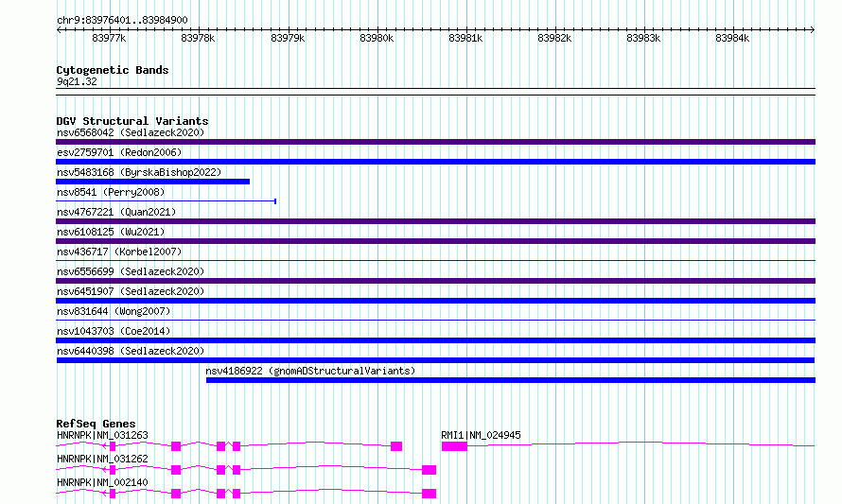Open the nsv6451907 (Sedlazeck2020) variant label

(131, 291)
